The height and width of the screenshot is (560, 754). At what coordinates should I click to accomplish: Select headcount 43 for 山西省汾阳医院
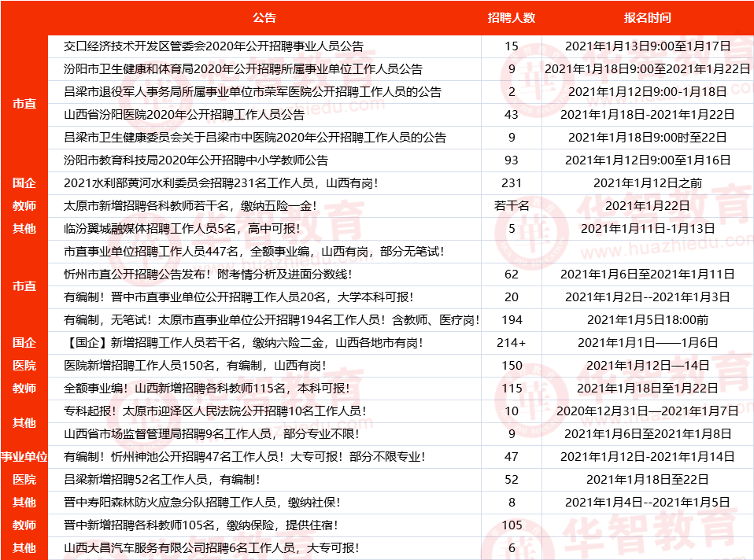tap(512, 115)
